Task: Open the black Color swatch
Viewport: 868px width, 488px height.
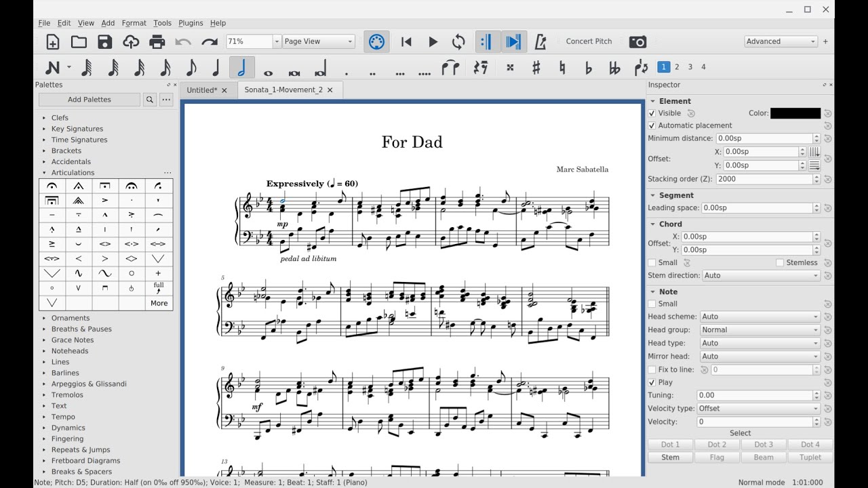Action: [795, 114]
